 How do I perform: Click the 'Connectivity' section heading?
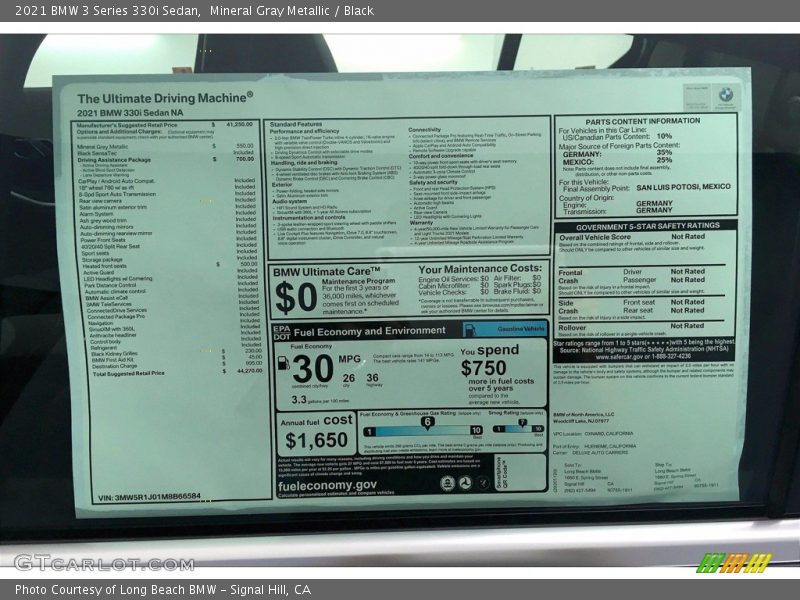(x=424, y=130)
